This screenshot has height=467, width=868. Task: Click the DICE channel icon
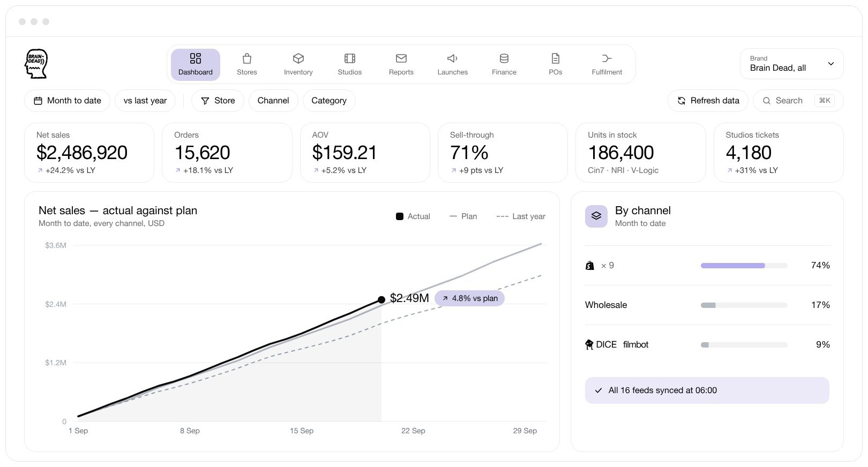coord(589,345)
